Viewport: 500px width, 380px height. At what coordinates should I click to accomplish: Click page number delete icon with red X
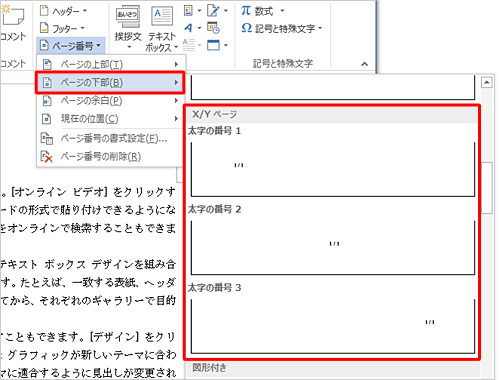coord(46,156)
